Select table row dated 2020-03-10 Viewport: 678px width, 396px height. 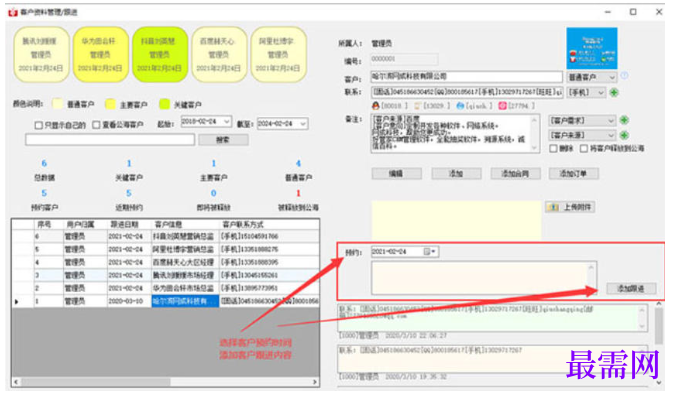(x=166, y=301)
